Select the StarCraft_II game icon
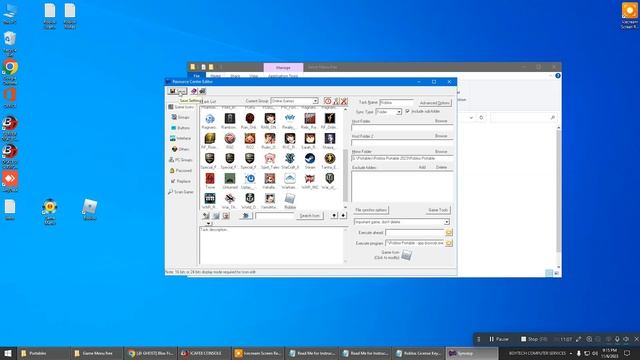640x360 pixels. point(290,158)
